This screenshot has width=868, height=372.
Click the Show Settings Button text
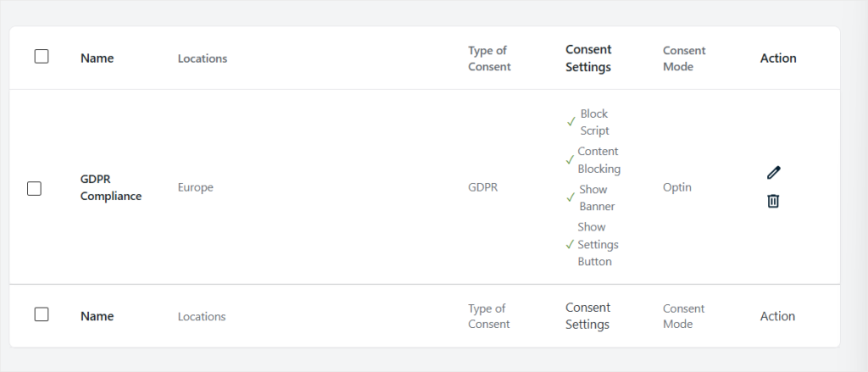(598, 244)
